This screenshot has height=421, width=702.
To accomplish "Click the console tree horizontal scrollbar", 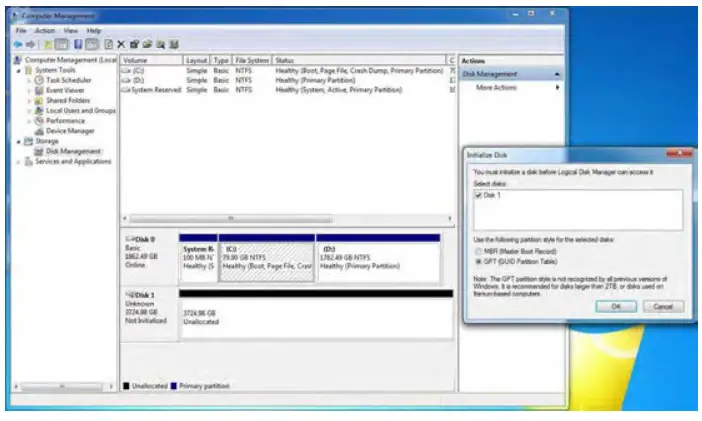I will pos(62,387).
